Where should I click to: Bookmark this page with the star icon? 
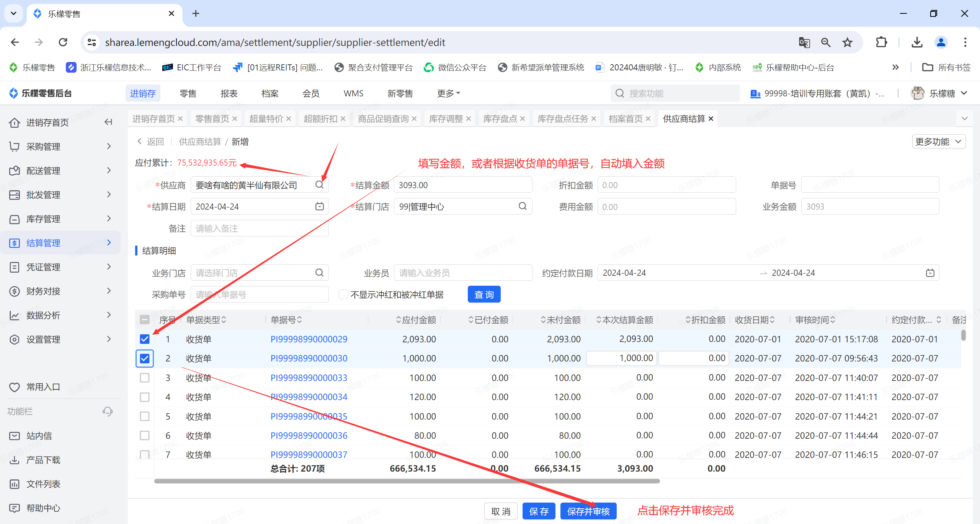pyautogui.click(x=847, y=42)
